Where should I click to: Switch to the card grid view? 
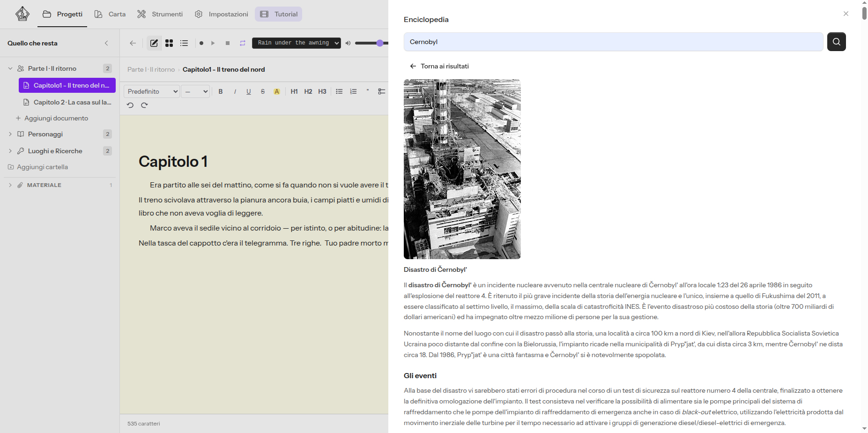pos(169,43)
